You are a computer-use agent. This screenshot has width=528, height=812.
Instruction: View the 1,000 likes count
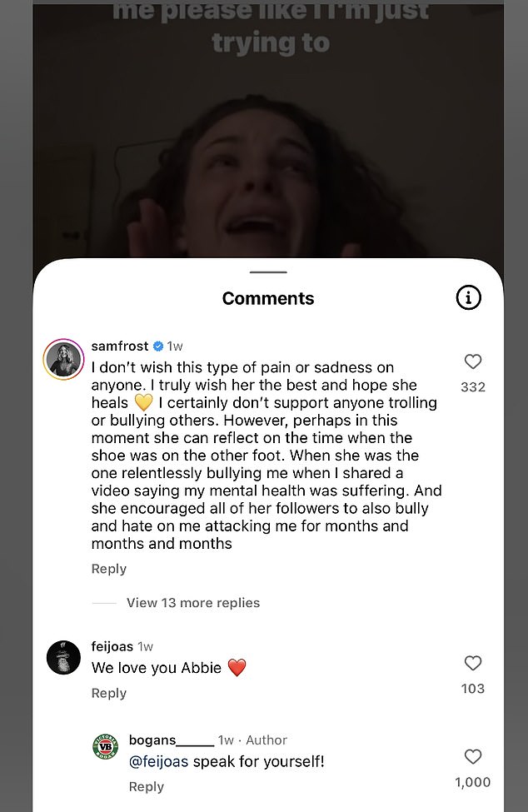473,782
